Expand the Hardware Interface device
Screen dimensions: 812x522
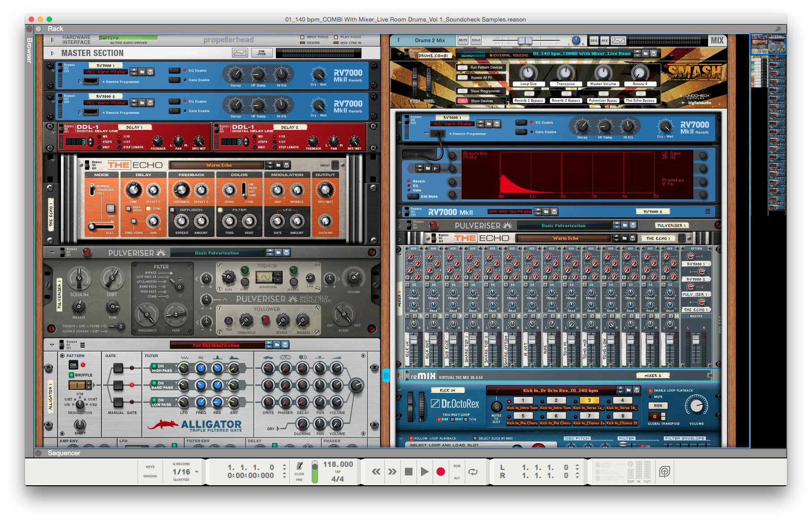click(x=52, y=40)
